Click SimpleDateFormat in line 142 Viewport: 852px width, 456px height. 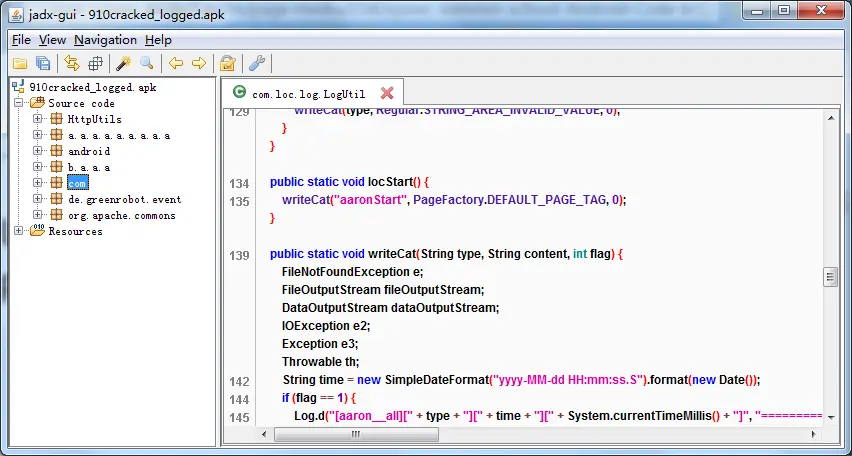click(x=437, y=380)
